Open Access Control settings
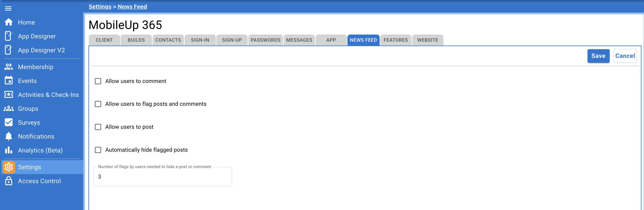Image resolution: width=644 pixels, height=210 pixels. [39, 181]
